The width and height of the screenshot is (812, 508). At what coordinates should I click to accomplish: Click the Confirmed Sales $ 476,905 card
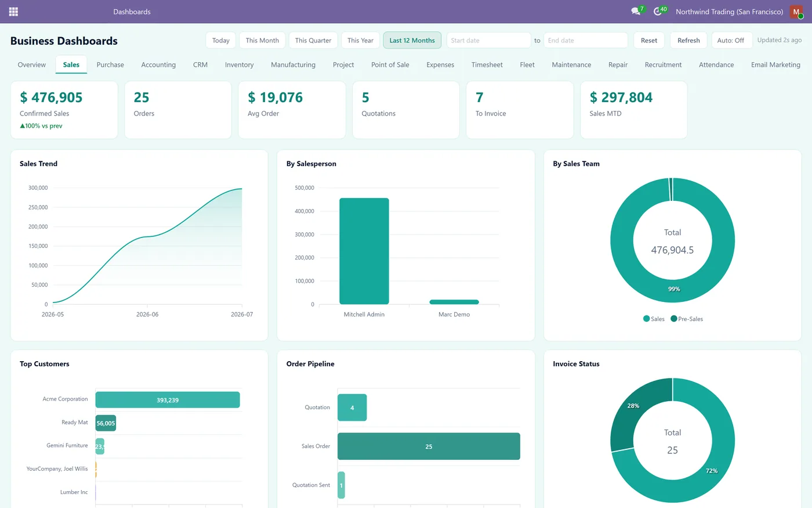64,110
